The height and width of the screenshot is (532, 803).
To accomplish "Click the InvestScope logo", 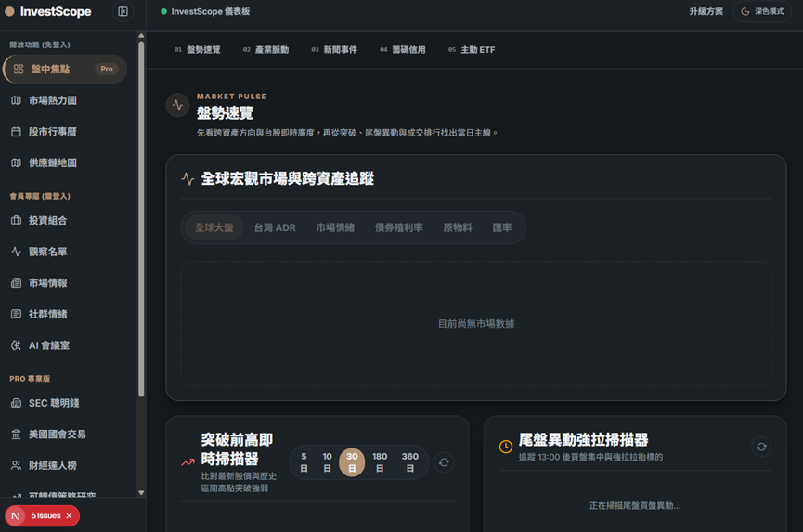I will point(48,11).
